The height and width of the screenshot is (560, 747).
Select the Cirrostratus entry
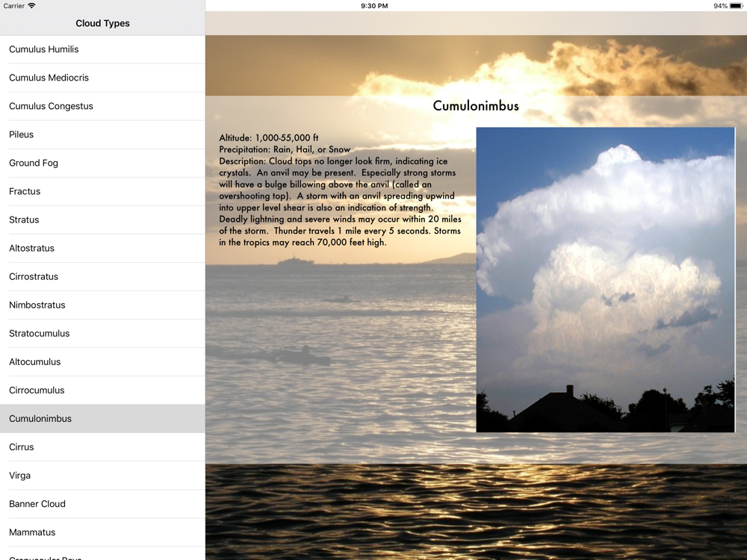(102, 277)
